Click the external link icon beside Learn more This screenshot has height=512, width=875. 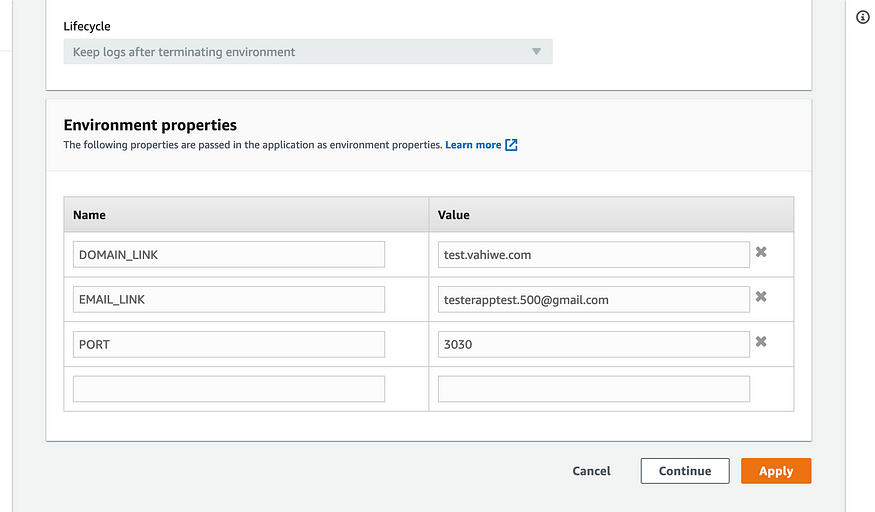(x=511, y=145)
